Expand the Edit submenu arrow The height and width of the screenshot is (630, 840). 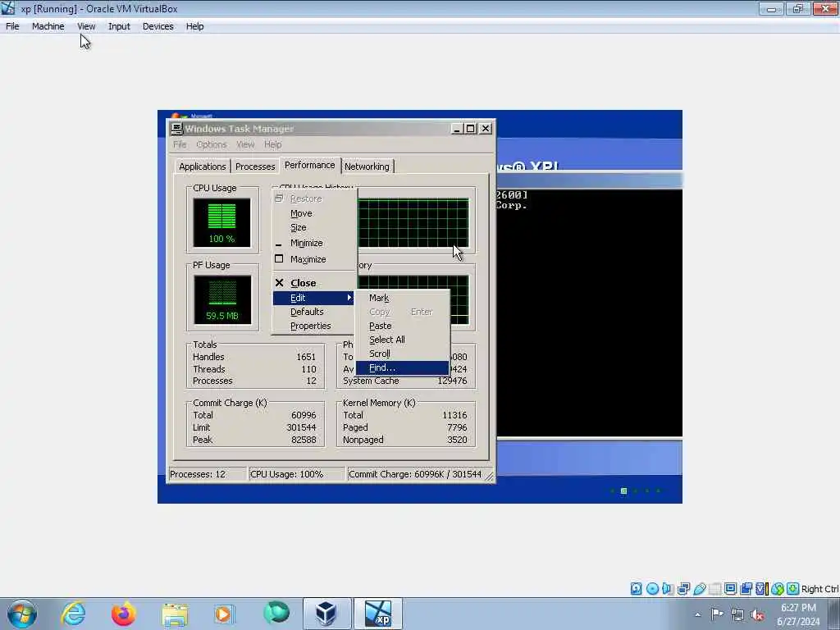[x=349, y=297]
